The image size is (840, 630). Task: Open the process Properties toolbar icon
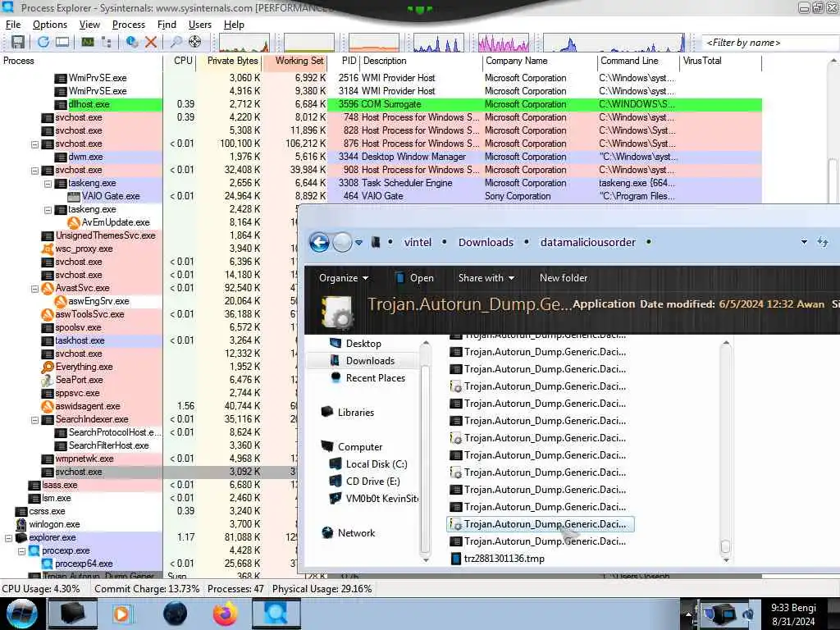(132, 42)
